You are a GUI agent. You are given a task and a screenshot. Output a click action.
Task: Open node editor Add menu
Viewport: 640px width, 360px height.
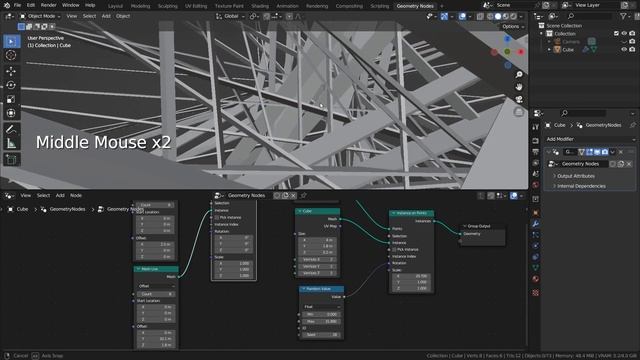60,196
